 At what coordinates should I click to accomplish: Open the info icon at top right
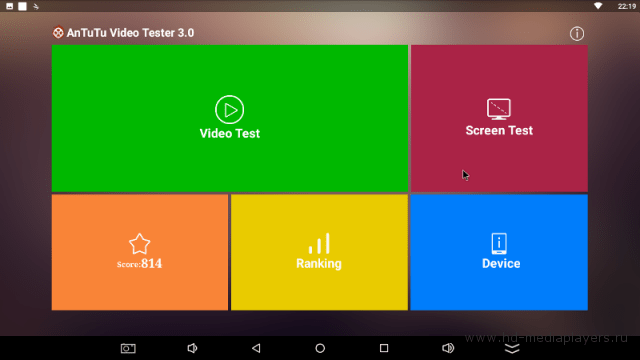click(x=577, y=33)
